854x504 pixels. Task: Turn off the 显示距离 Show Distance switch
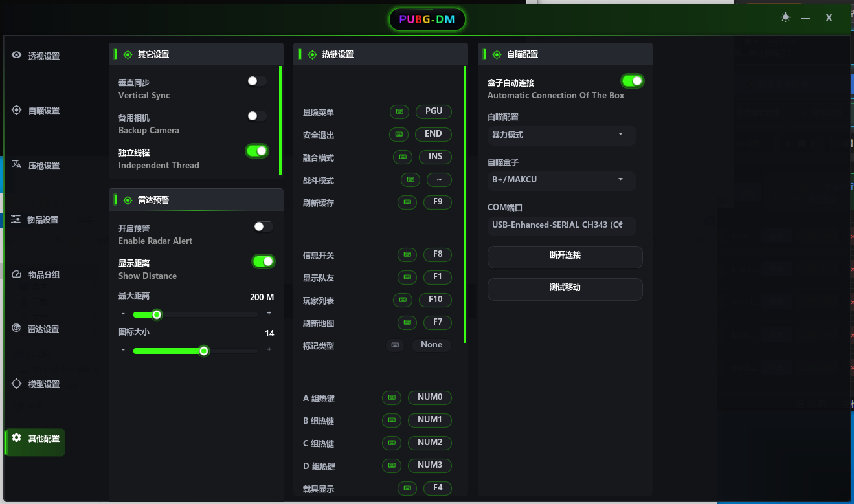pyautogui.click(x=264, y=261)
